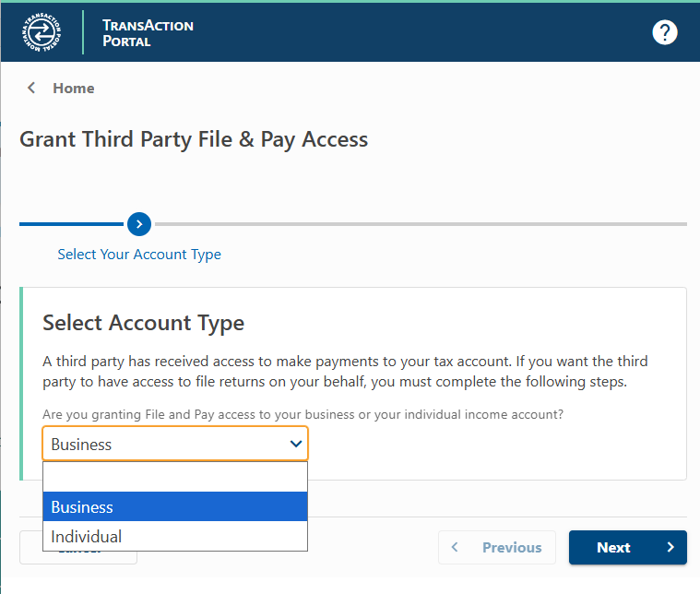Click the blue step circle indicator
Viewport: 700px width, 594px height.
(x=139, y=224)
